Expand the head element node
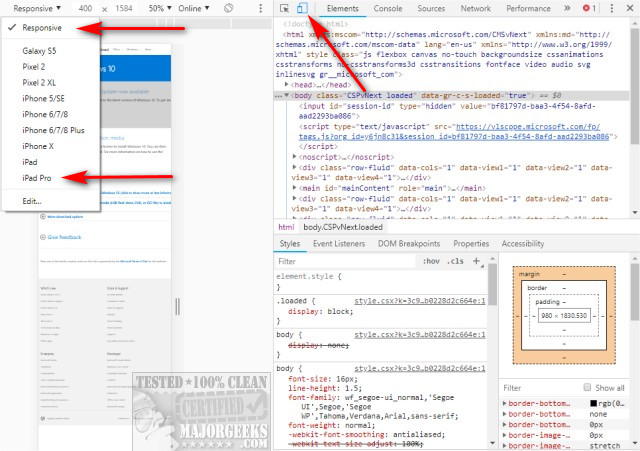Image resolution: width=640 pixels, height=451 pixels. click(287, 84)
